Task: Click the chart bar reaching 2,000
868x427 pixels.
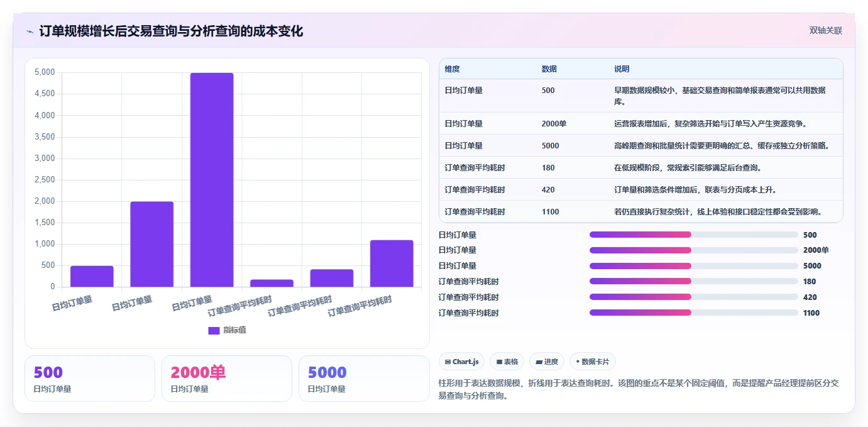Action: click(151, 244)
